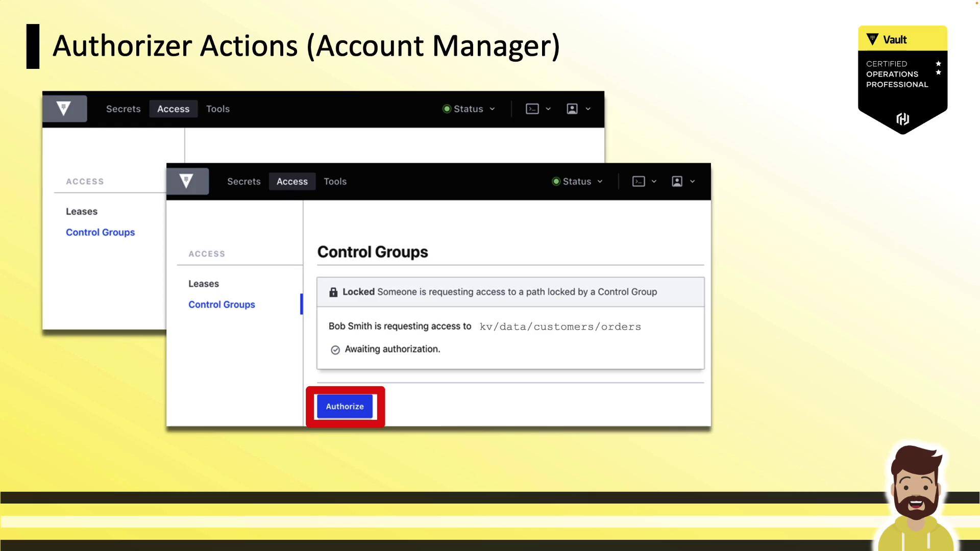This screenshot has height=551, width=980.
Task: Click the blue Authorize button
Action: (x=345, y=407)
